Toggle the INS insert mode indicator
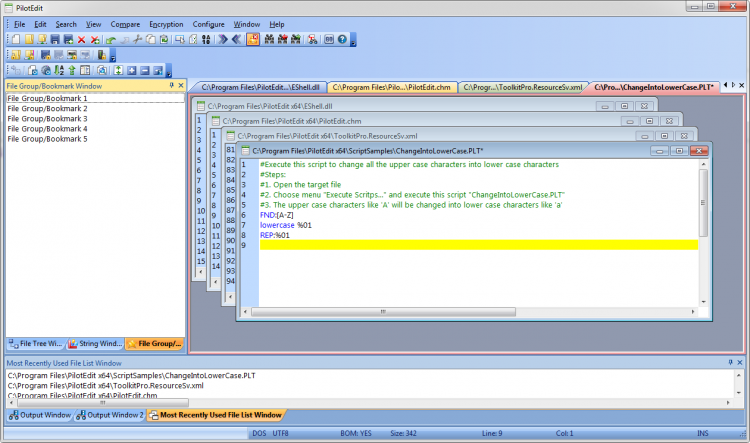The image size is (750, 443). 703,433
